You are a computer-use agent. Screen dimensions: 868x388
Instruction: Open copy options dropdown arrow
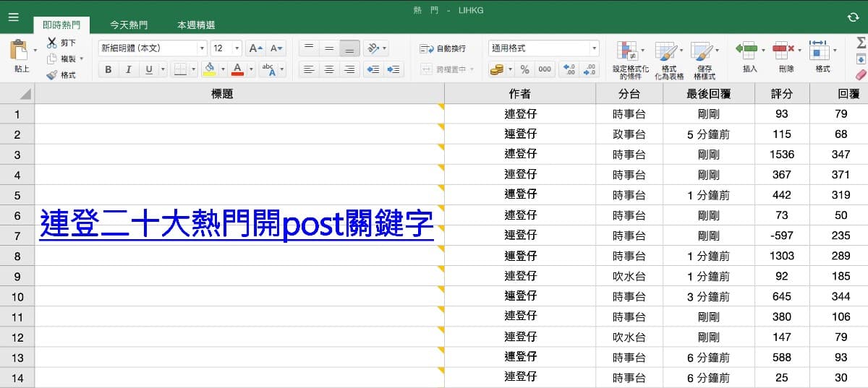[x=82, y=59]
